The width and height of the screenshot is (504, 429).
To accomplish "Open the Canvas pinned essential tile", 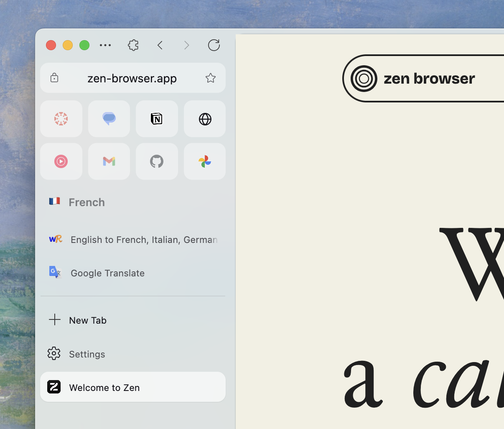I will point(61,119).
